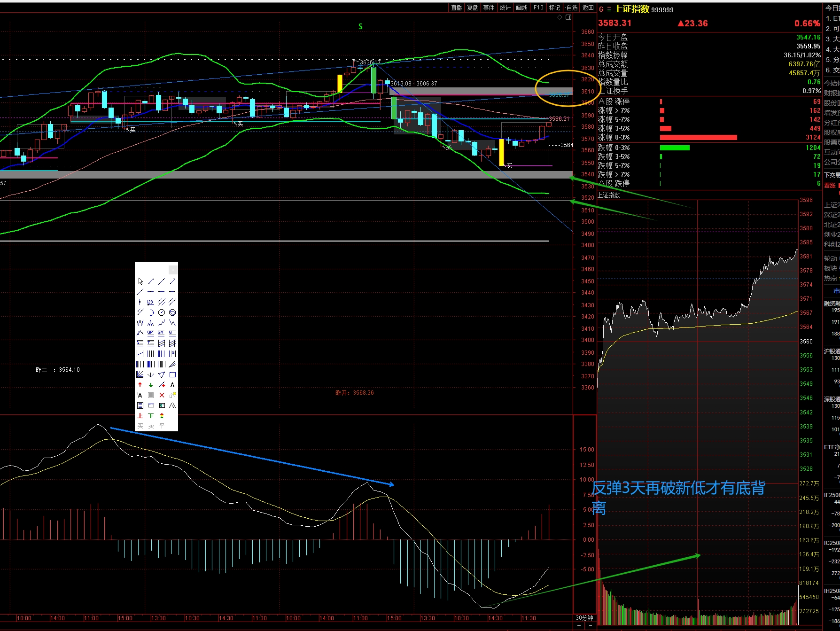Image resolution: width=840 pixels, height=631 pixels.
Task: Select the arrow pointer in drawing palette
Action: click(x=140, y=281)
